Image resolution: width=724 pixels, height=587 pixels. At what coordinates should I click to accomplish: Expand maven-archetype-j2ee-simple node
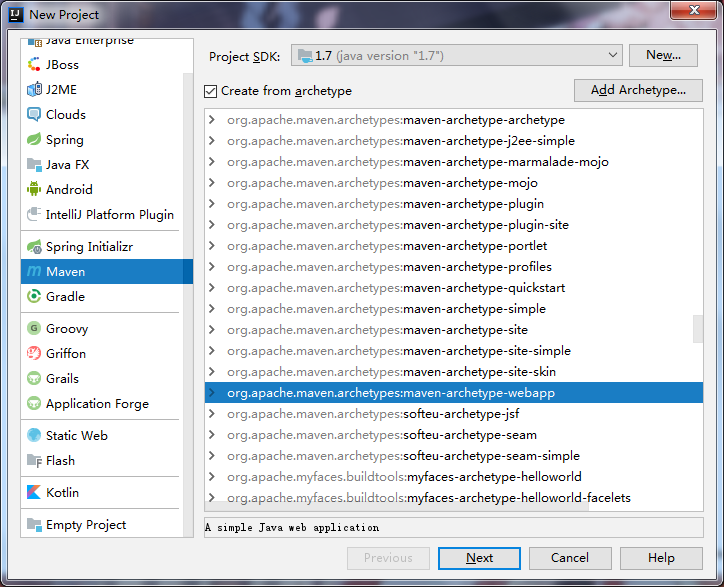[212, 140]
